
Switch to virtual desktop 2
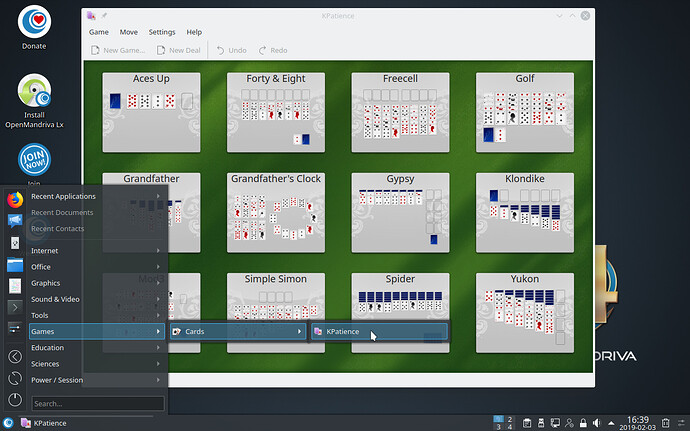coord(510,420)
